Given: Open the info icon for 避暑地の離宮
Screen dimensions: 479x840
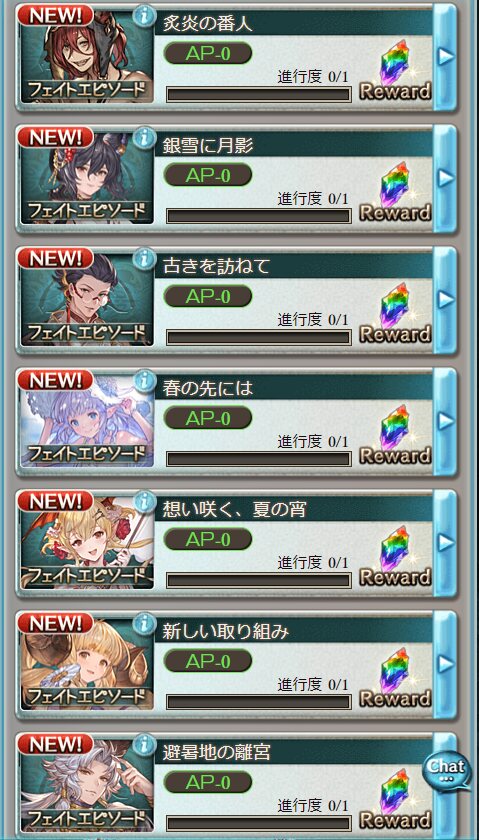Looking at the screenshot, I should 141,745.
